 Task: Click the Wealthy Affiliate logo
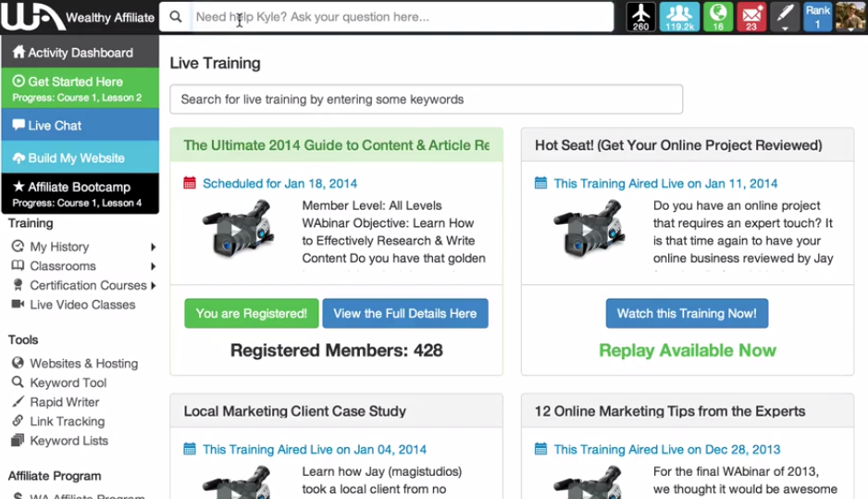pos(78,17)
